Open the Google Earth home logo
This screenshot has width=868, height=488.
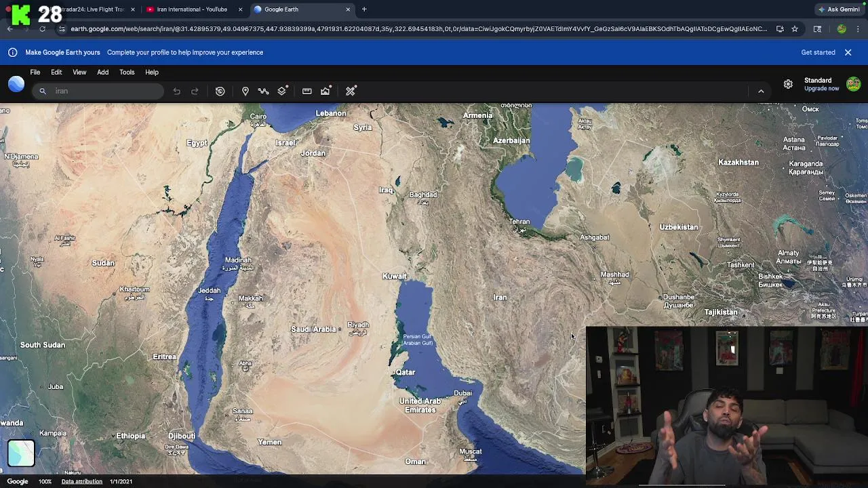coord(16,84)
